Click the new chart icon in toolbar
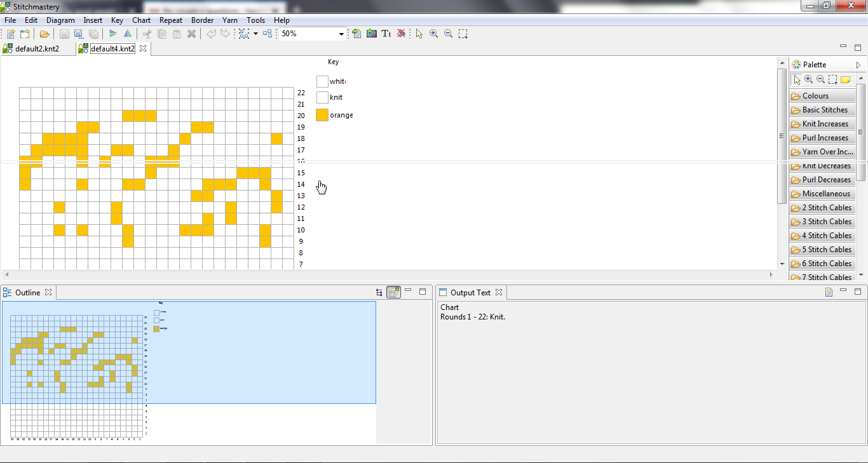The width and height of the screenshot is (868, 463). coord(11,34)
